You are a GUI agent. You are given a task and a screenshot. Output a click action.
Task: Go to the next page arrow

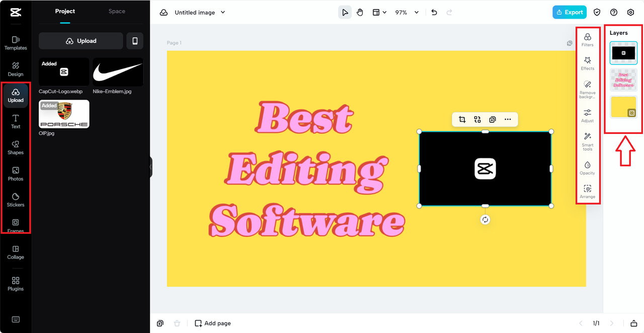(x=612, y=323)
